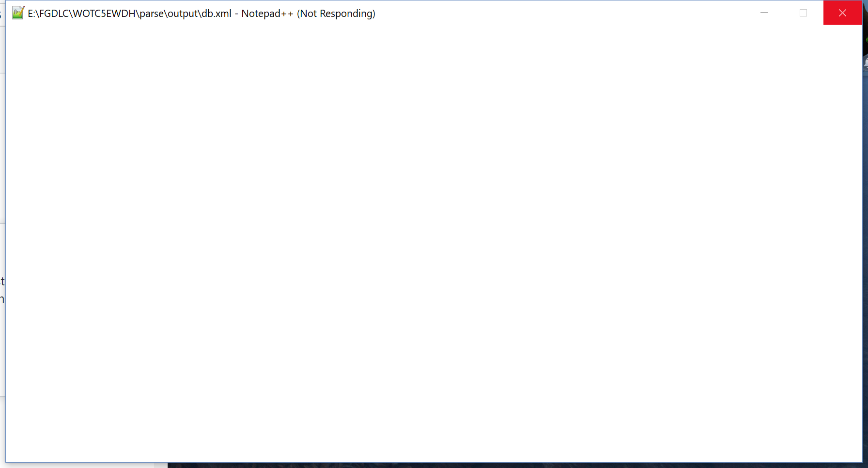This screenshot has width=868, height=468.
Task: Click the Notepad++ minimize dash icon
Action: (x=764, y=13)
